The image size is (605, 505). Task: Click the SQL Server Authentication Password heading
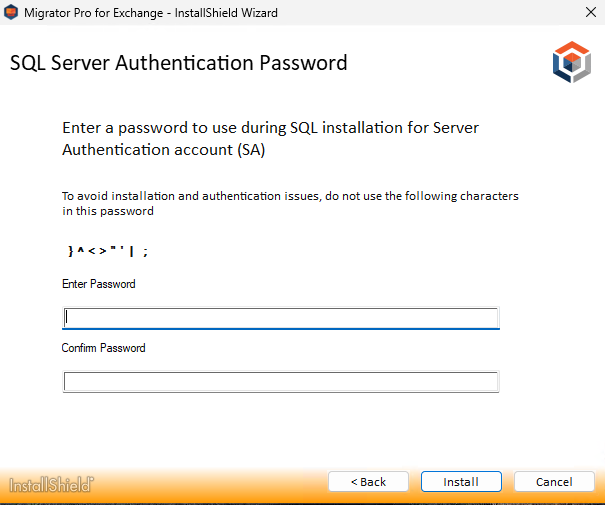click(179, 63)
